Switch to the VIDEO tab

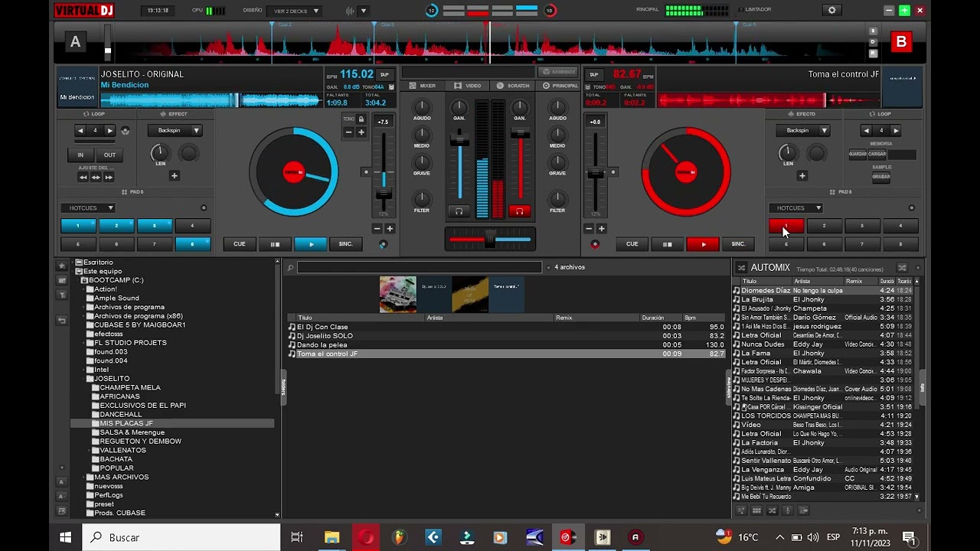(468, 86)
